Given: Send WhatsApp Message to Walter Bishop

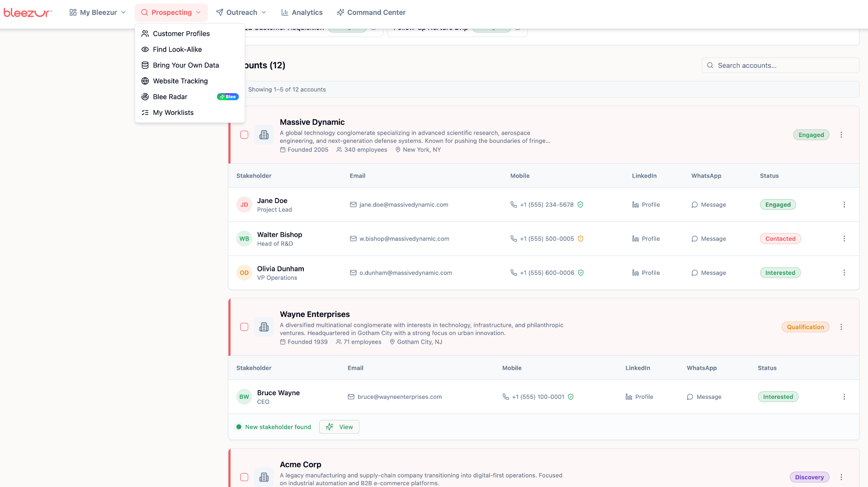Looking at the screenshot, I should pos(708,239).
